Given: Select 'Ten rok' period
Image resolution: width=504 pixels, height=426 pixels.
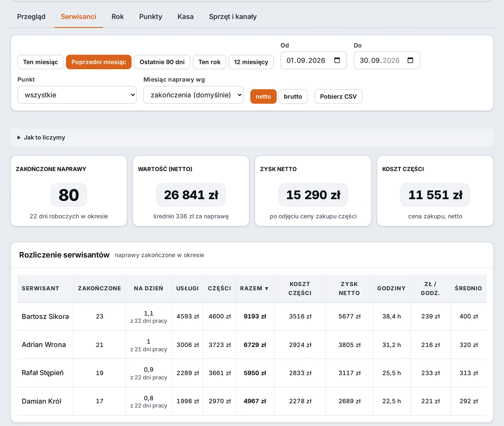Looking at the screenshot, I should [x=209, y=62].
